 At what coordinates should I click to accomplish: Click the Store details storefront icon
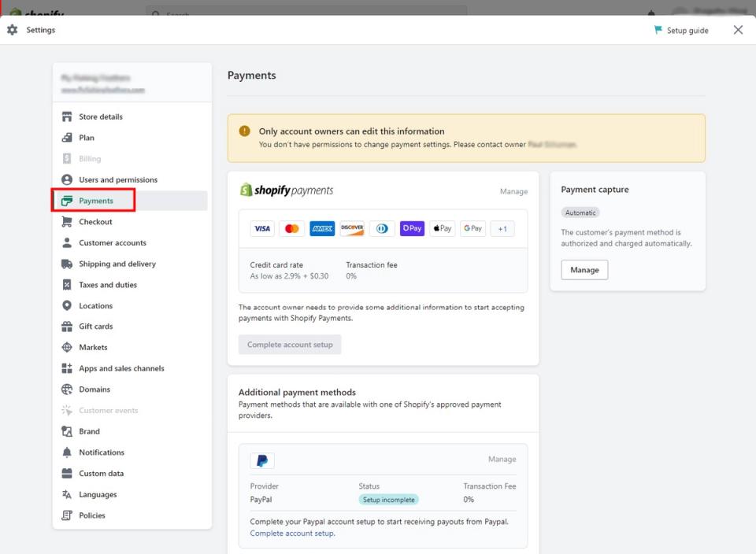point(67,116)
